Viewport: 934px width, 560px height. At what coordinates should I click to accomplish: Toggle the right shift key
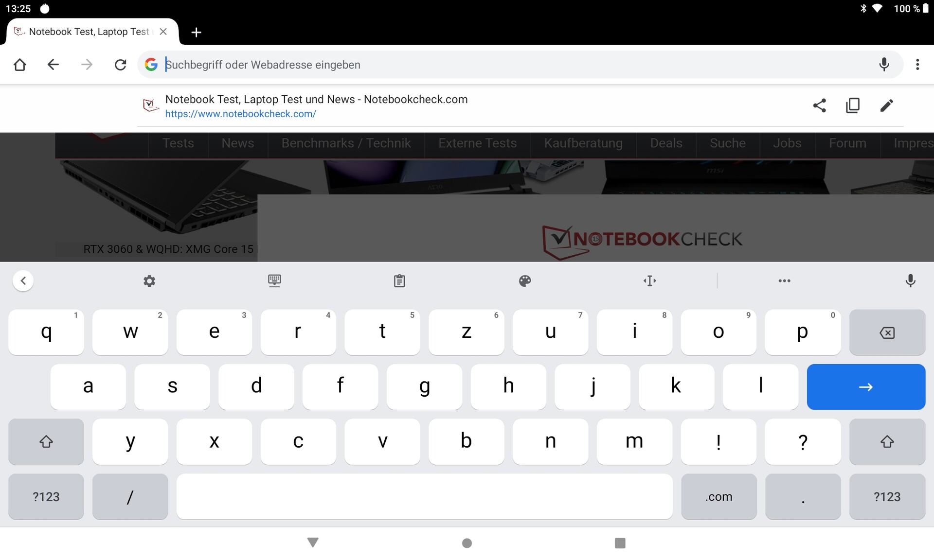887,441
